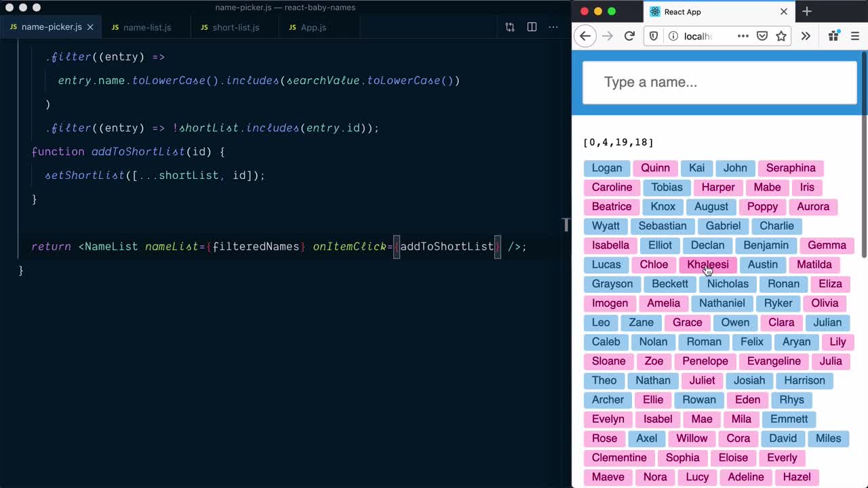868x488 pixels.
Task: Click the toggle changes arrows icon
Action: coord(510,25)
